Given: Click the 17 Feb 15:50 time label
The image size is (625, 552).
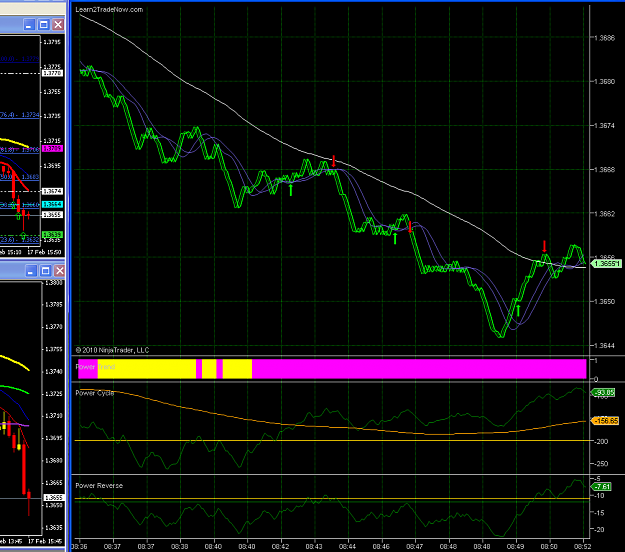Looking at the screenshot, I should tap(44, 252).
